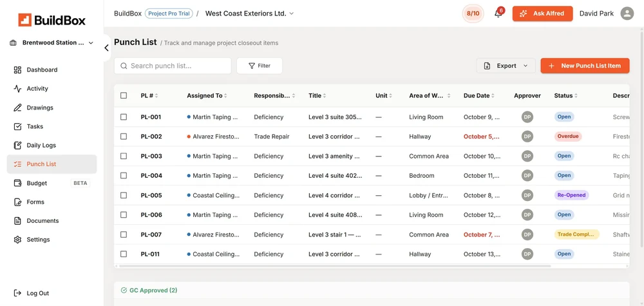644x306 pixels.
Task: Click the DP approver avatar for PL-002
Action: click(x=527, y=137)
